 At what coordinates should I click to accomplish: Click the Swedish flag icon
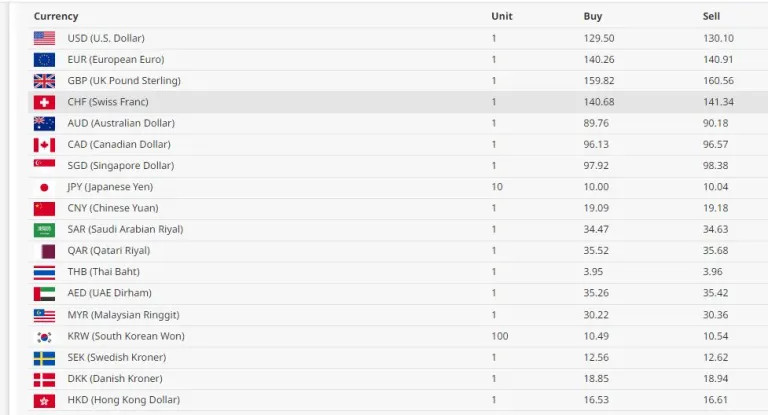click(x=44, y=358)
